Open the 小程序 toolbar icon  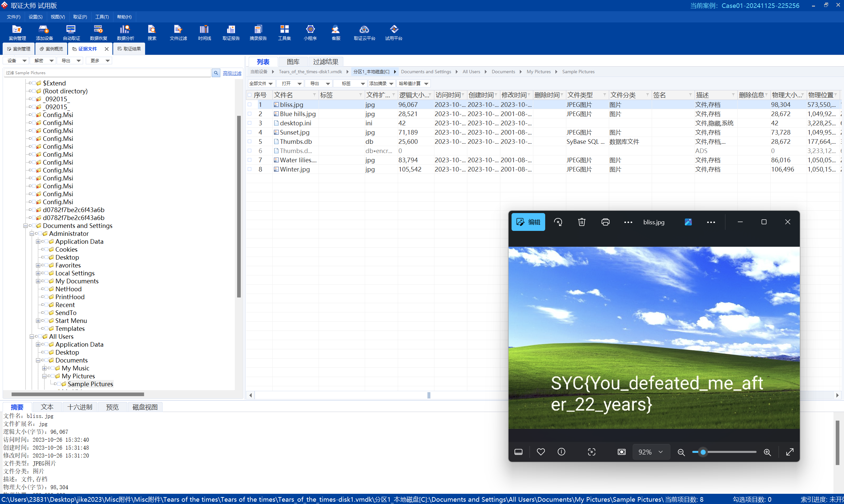click(310, 33)
